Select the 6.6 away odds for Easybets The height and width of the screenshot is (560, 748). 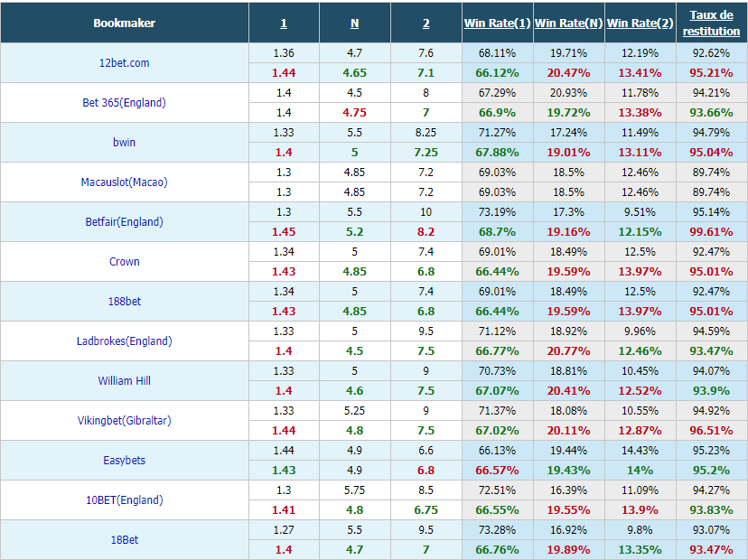click(x=426, y=451)
